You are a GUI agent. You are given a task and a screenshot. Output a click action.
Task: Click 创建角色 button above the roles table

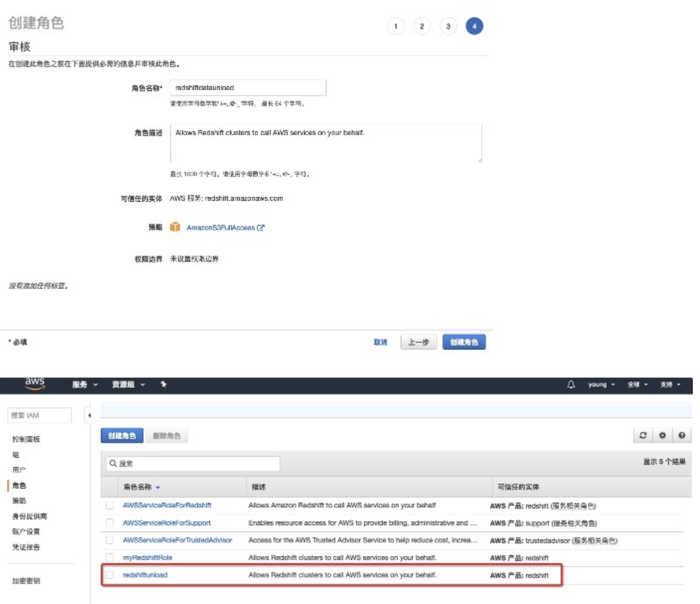click(x=122, y=436)
